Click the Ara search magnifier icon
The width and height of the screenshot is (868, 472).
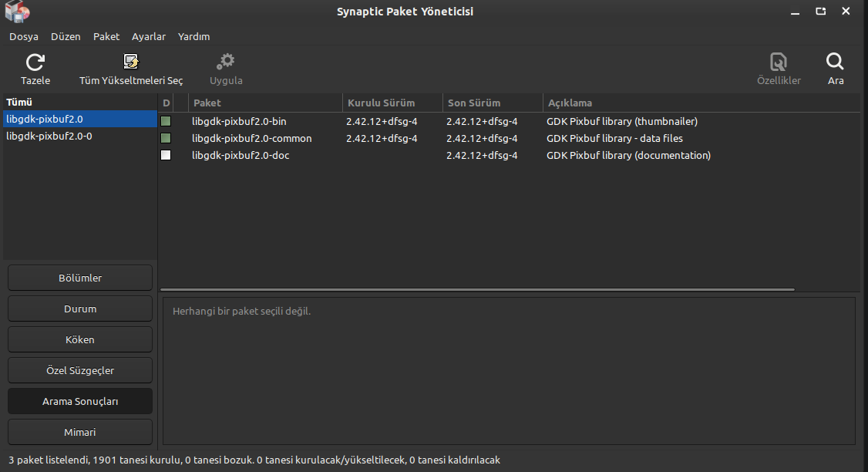835,62
